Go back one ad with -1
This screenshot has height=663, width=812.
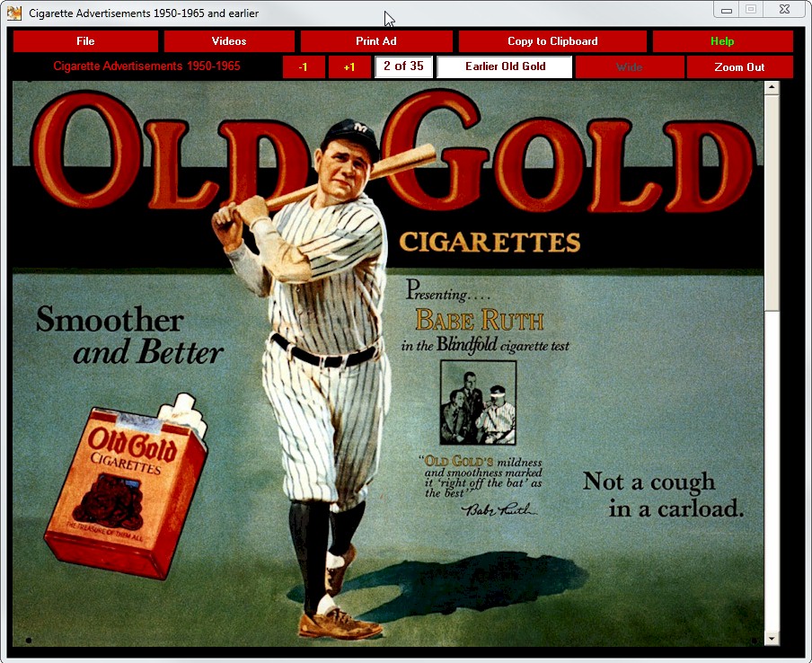(304, 66)
